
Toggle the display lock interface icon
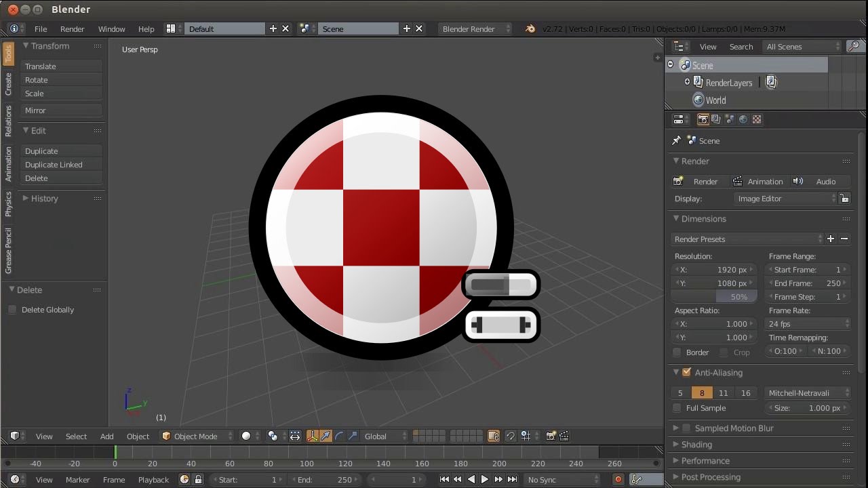(844, 199)
